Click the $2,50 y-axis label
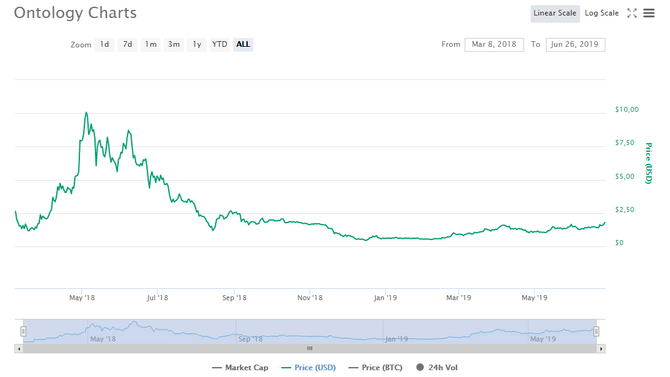This screenshot has width=670, height=377. [x=625, y=210]
